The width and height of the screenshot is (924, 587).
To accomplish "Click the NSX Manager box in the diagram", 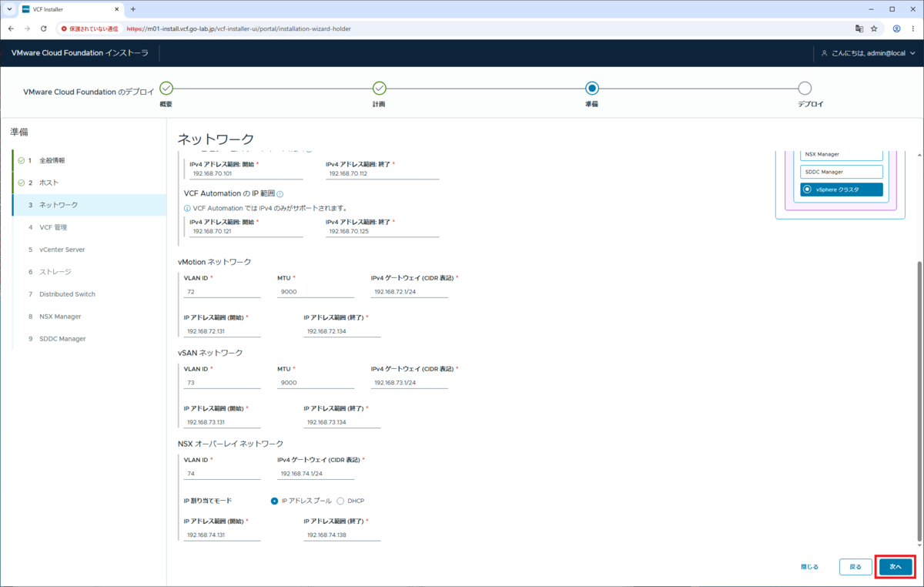I will (x=842, y=154).
